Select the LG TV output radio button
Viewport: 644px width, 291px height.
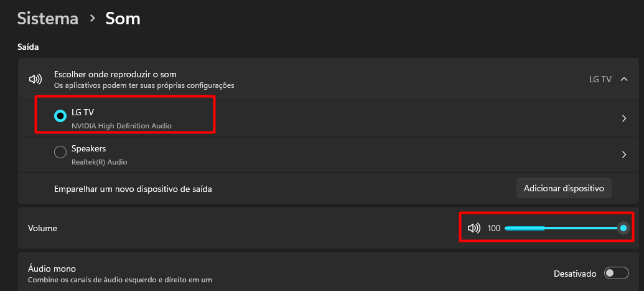[x=60, y=116]
